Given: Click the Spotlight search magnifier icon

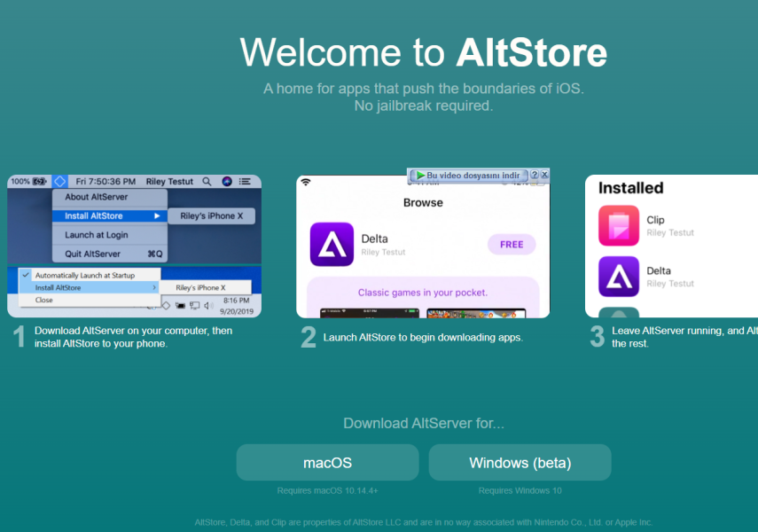Looking at the screenshot, I should (207, 181).
